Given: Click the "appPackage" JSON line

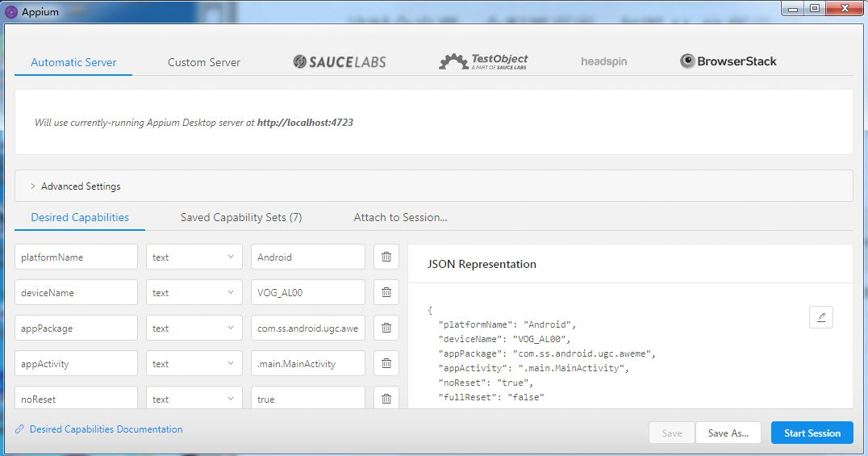Looking at the screenshot, I should [x=547, y=354].
